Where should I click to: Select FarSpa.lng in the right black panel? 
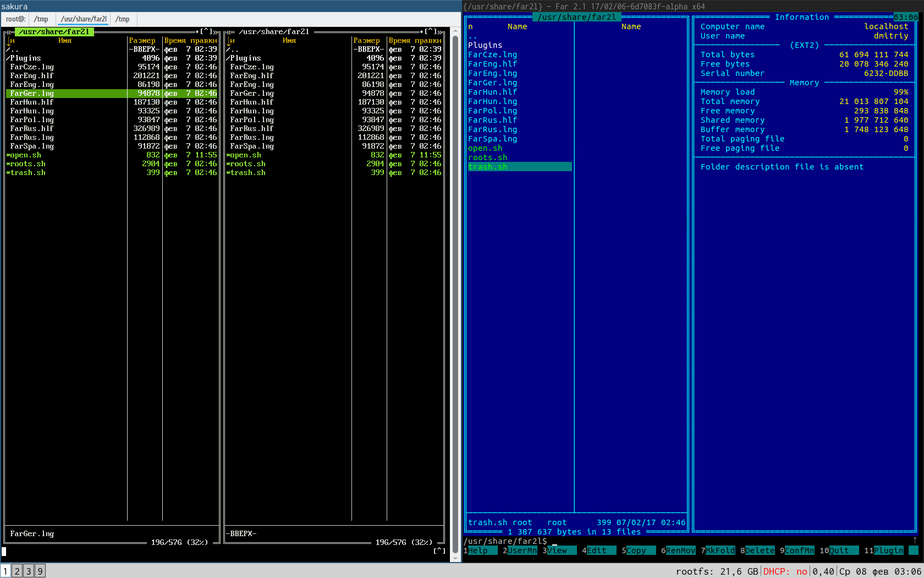coord(252,146)
